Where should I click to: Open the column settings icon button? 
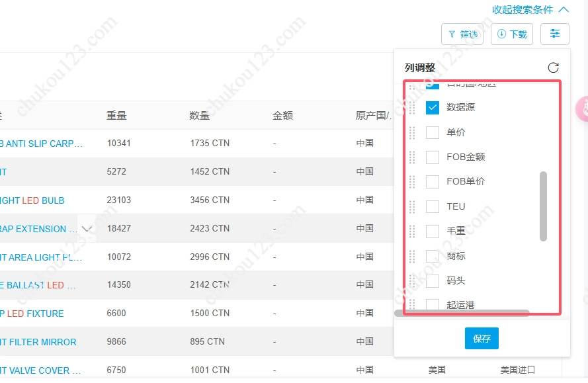[554, 34]
